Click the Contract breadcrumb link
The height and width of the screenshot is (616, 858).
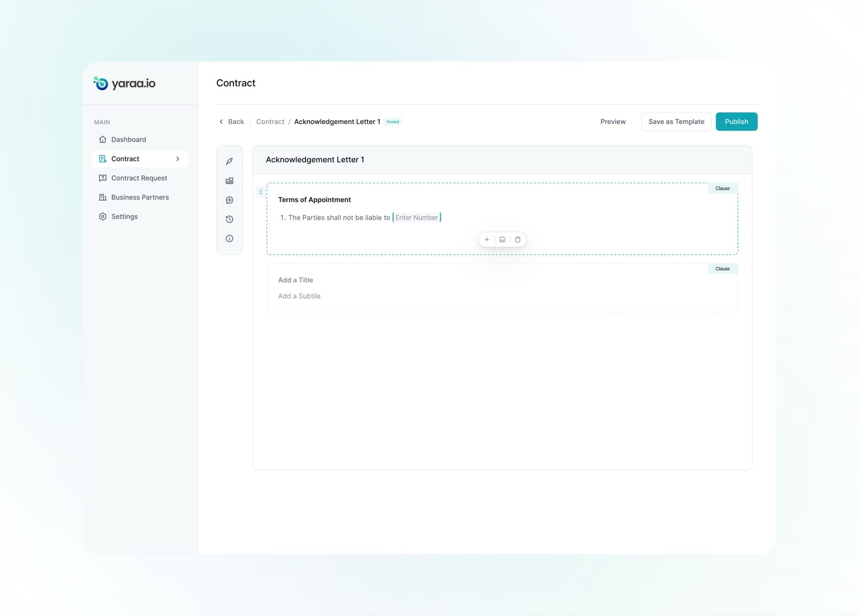270,122
